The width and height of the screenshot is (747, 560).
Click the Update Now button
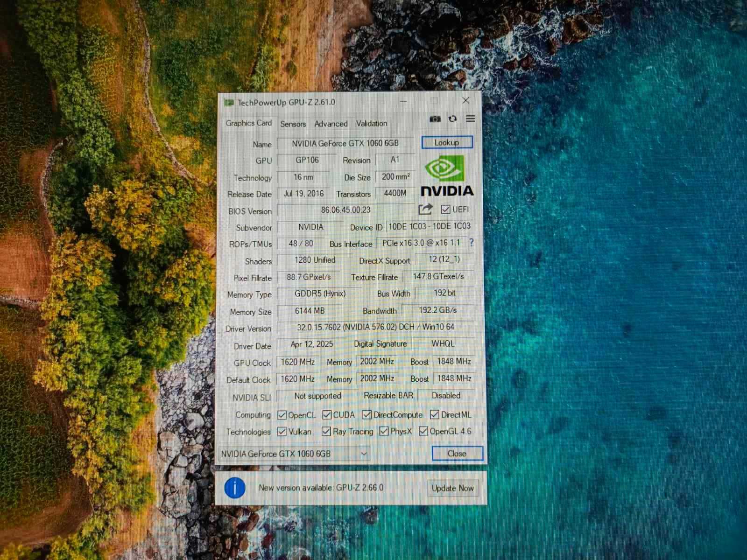[x=452, y=488]
